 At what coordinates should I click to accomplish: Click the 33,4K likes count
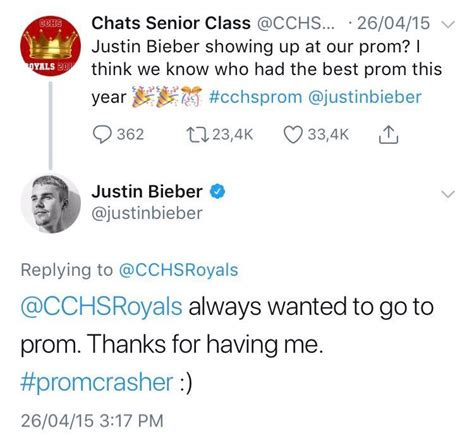click(x=328, y=135)
